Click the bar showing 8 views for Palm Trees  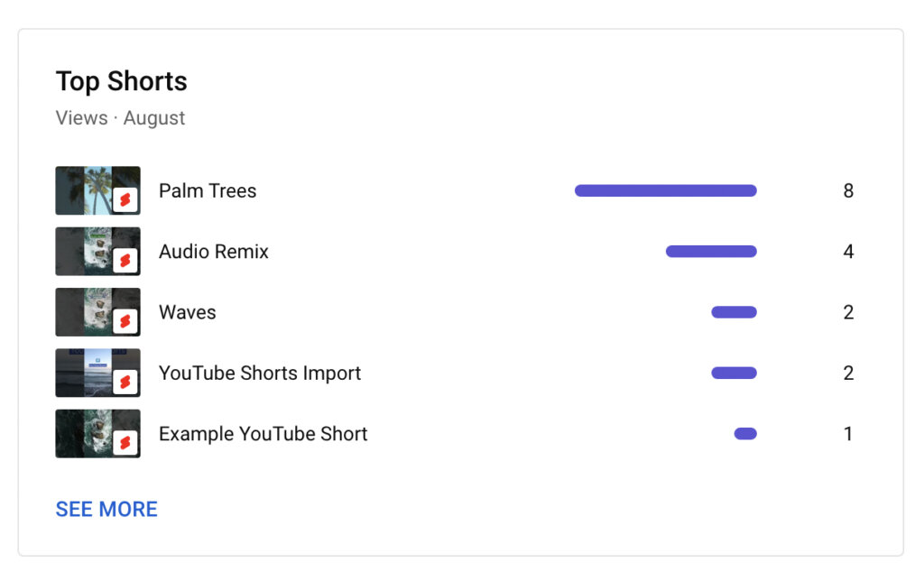coord(665,190)
